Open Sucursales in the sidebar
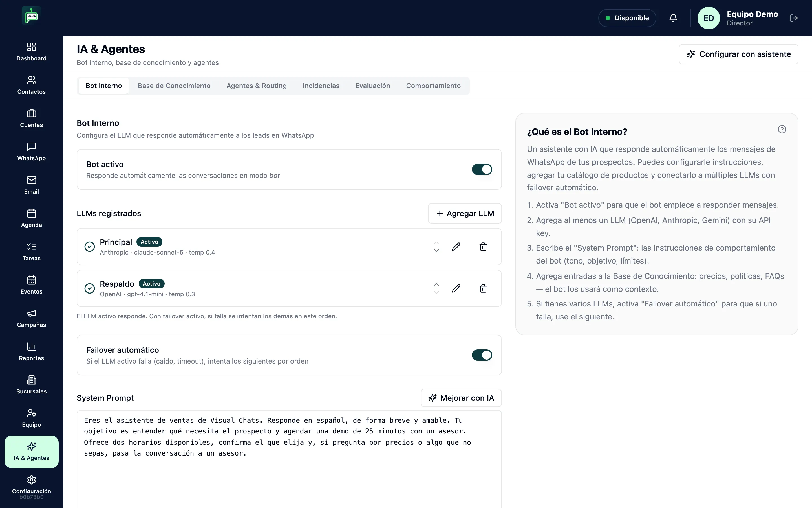This screenshot has height=508, width=812. click(32, 384)
